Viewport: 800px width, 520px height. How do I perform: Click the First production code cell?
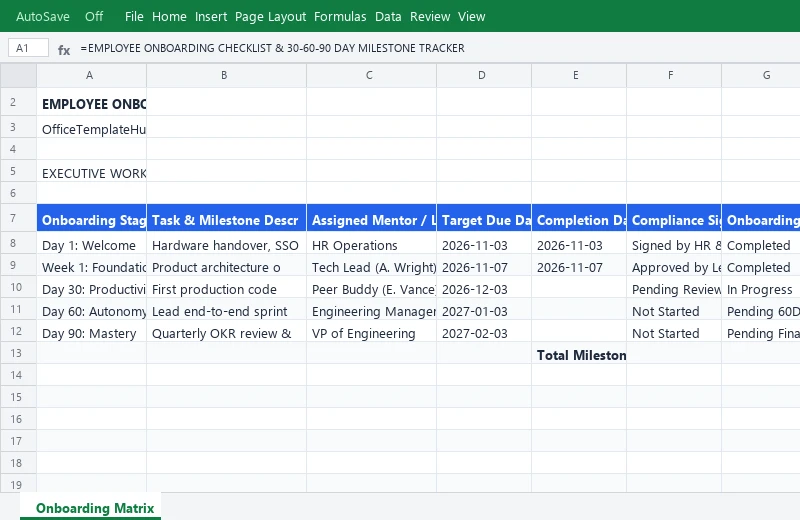click(x=227, y=289)
